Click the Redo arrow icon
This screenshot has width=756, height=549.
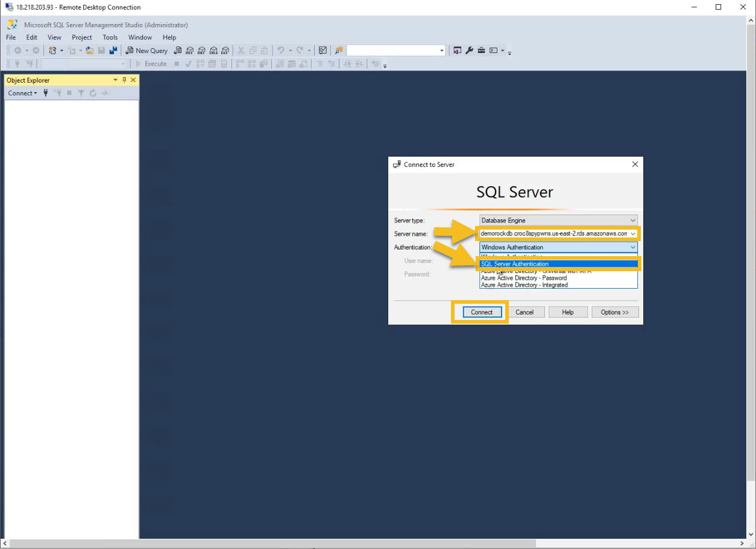[300, 51]
